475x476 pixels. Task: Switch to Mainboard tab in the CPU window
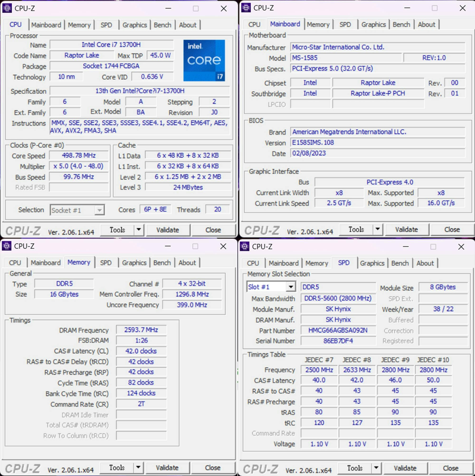click(x=46, y=25)
